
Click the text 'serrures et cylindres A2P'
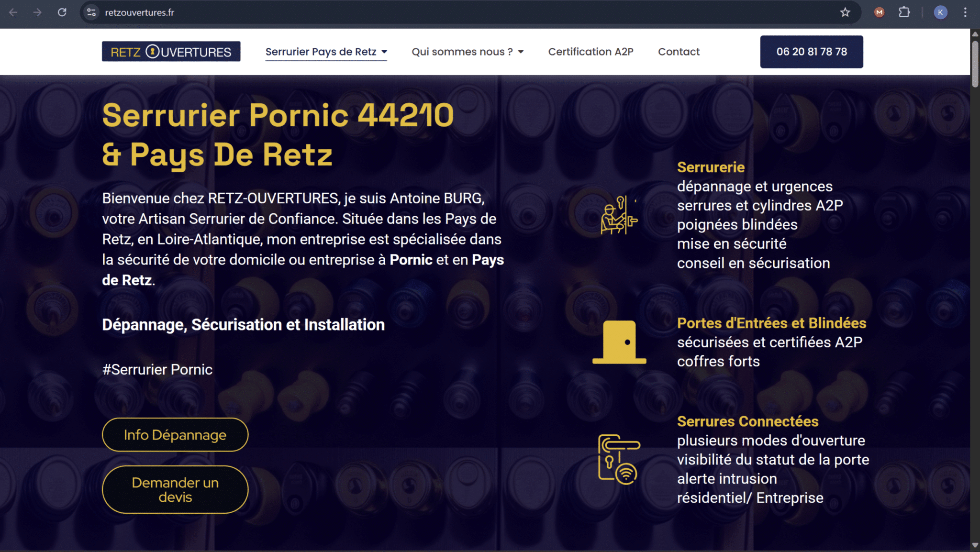coord(760,205)
